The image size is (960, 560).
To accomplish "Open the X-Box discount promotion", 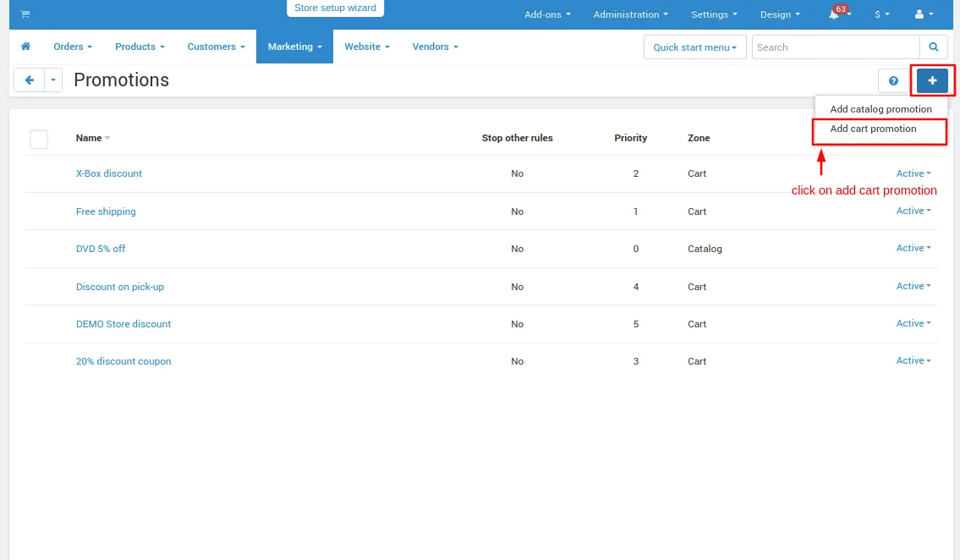I will [x=109, y=173].
